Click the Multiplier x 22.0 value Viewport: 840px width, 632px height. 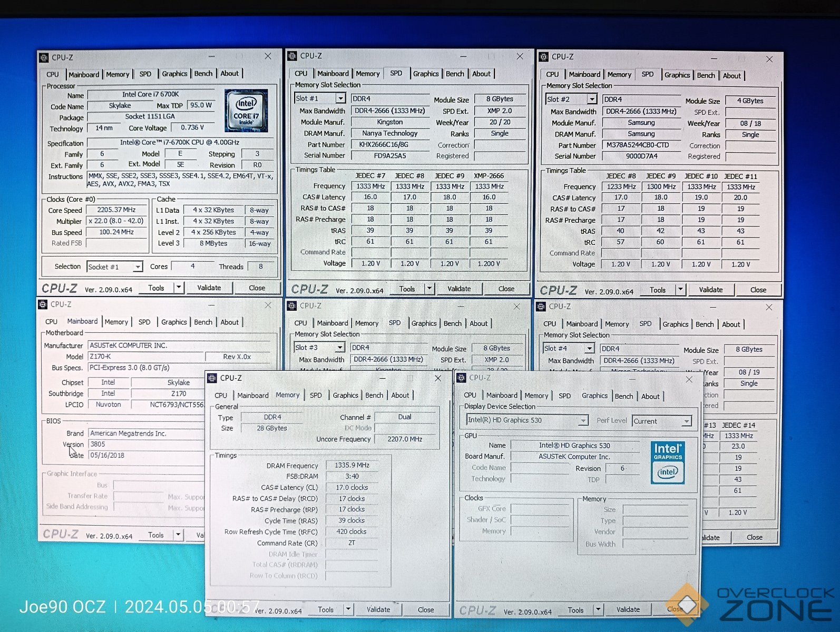pos(116,221)
